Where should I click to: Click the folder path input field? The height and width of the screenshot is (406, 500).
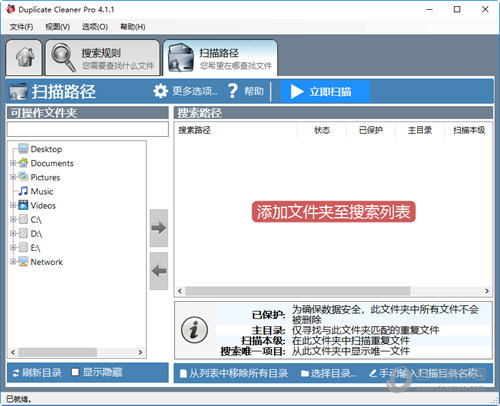tap(88, 129)
